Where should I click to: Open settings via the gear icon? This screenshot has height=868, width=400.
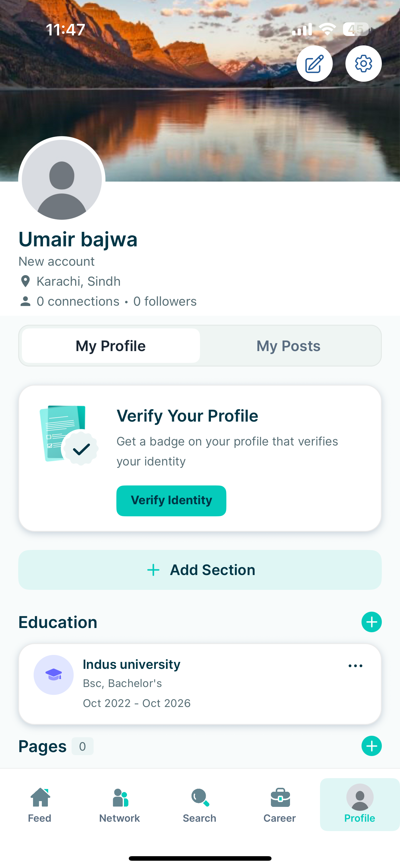[x=363, y=64]
